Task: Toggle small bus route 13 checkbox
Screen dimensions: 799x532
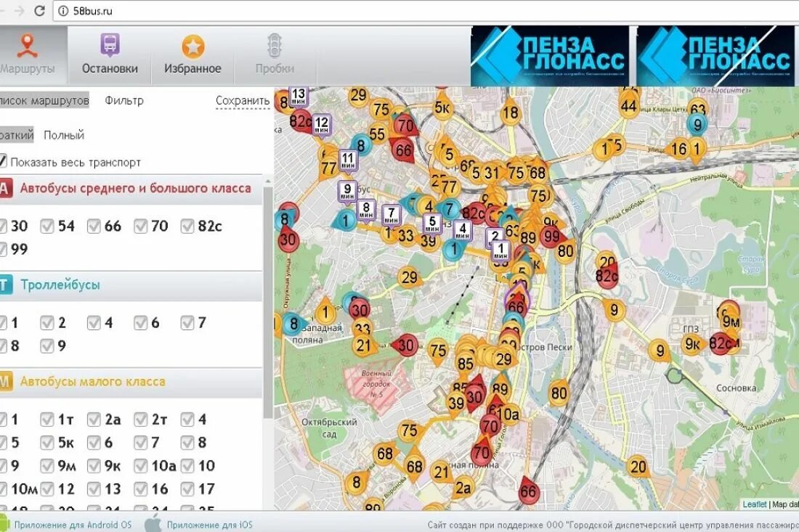Action: [x=94, y=489]
